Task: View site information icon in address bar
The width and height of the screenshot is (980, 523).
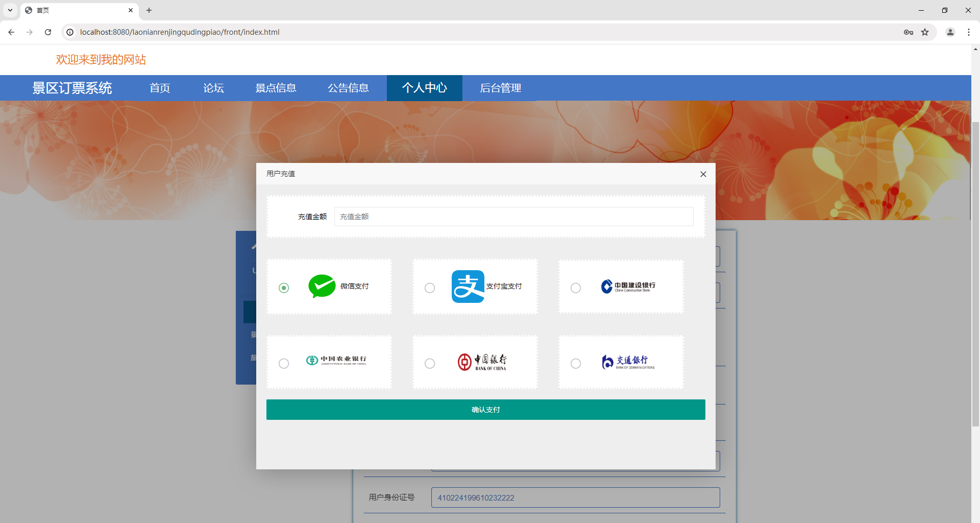Action: pyautogui.click(x=70, y=32)
